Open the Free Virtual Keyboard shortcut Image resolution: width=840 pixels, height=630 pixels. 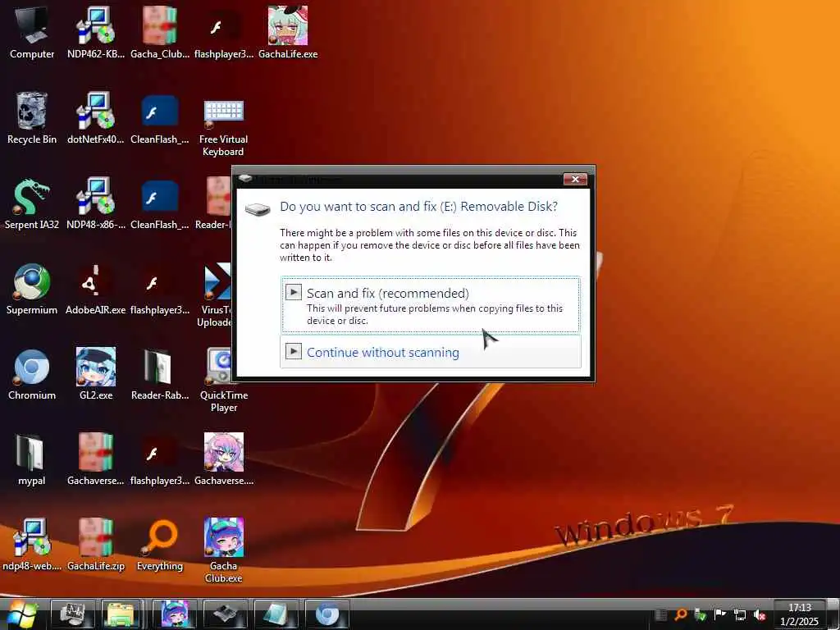pos(223,126)
